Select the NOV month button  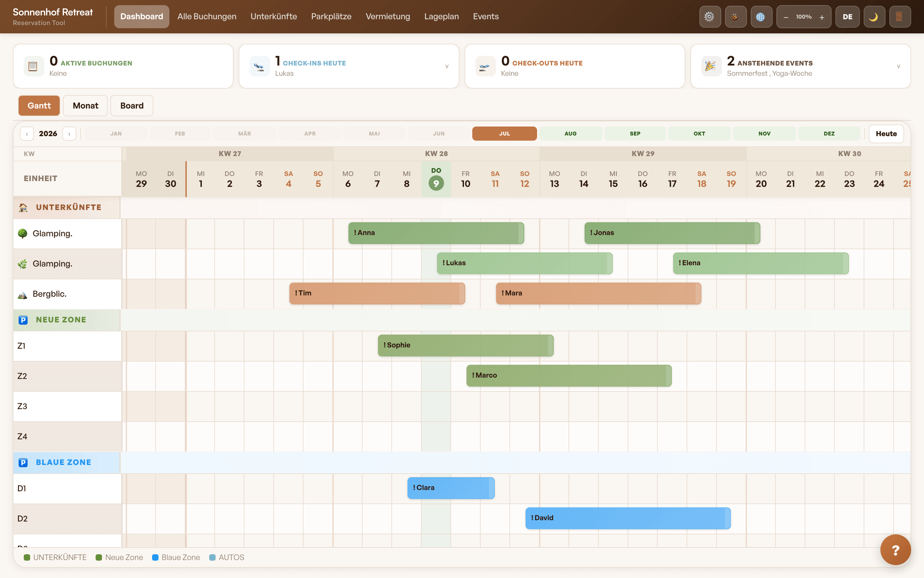(x=765, y=134)
